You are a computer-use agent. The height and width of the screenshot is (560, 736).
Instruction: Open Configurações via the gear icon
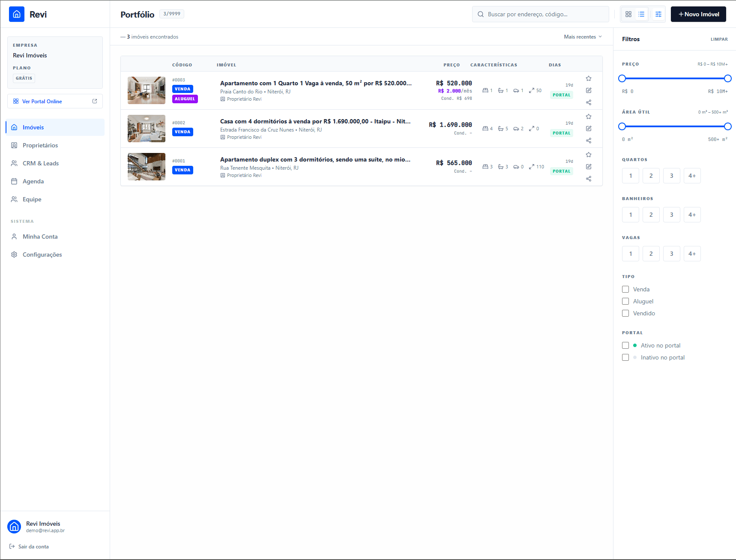(42, 255)
